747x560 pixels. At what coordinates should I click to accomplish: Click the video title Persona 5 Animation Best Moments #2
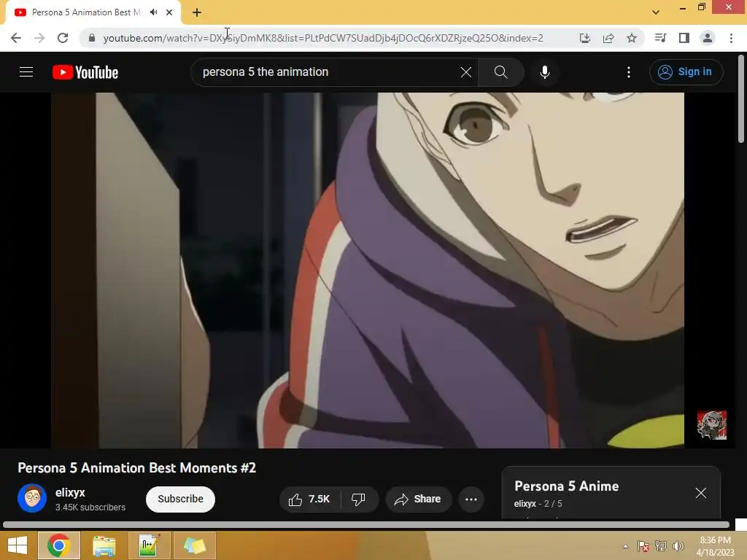point(136,467)
